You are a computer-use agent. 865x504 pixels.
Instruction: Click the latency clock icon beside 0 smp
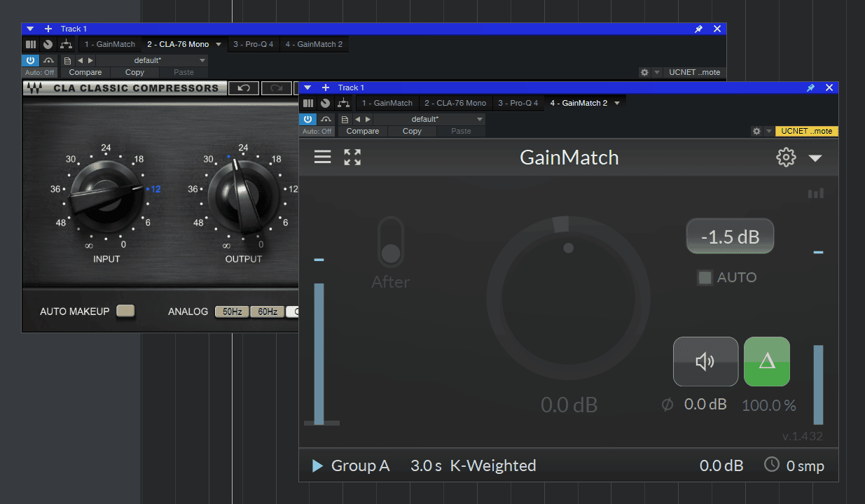771,465
